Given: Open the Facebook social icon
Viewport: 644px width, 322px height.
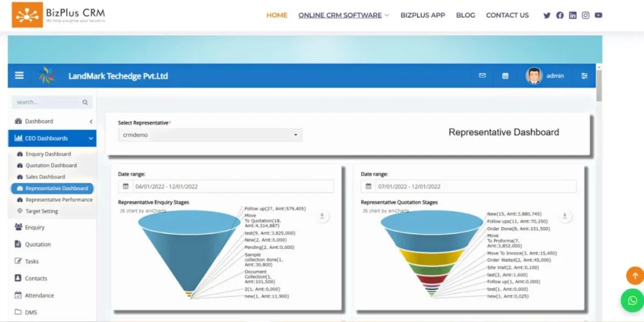Looking at the screenshot, I should coord(560,15).
